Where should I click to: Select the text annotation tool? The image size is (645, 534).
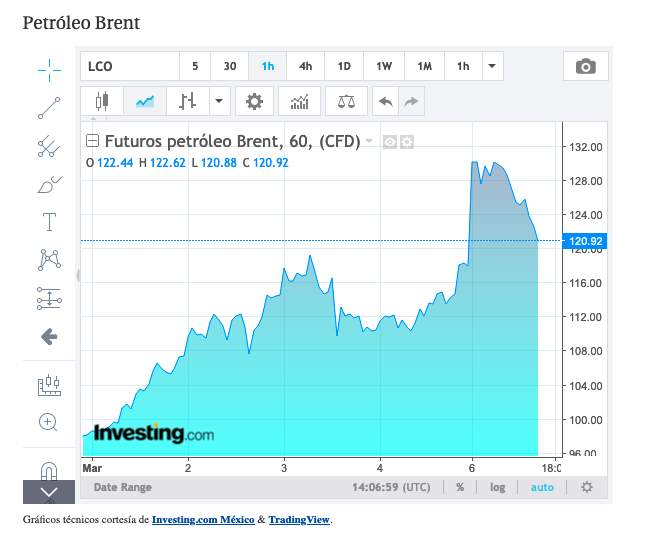49,221
